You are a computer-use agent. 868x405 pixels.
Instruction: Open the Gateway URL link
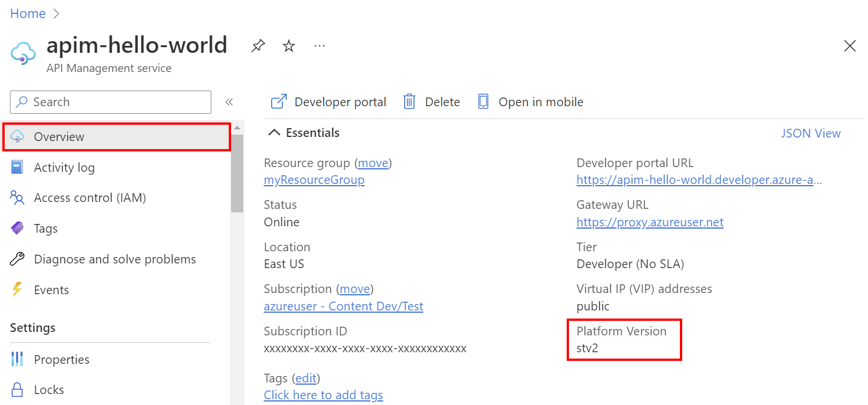650,222
